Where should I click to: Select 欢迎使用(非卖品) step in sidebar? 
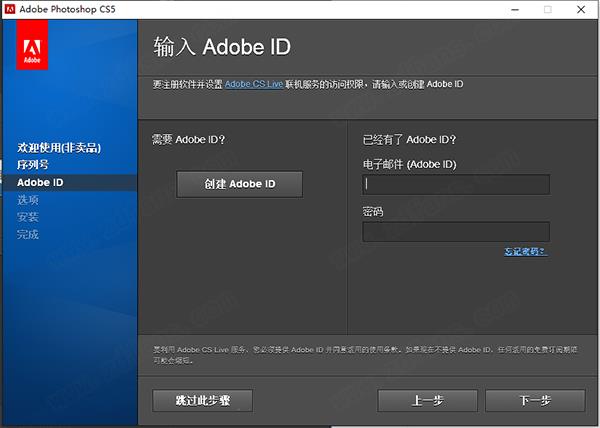tap(59, 148)
